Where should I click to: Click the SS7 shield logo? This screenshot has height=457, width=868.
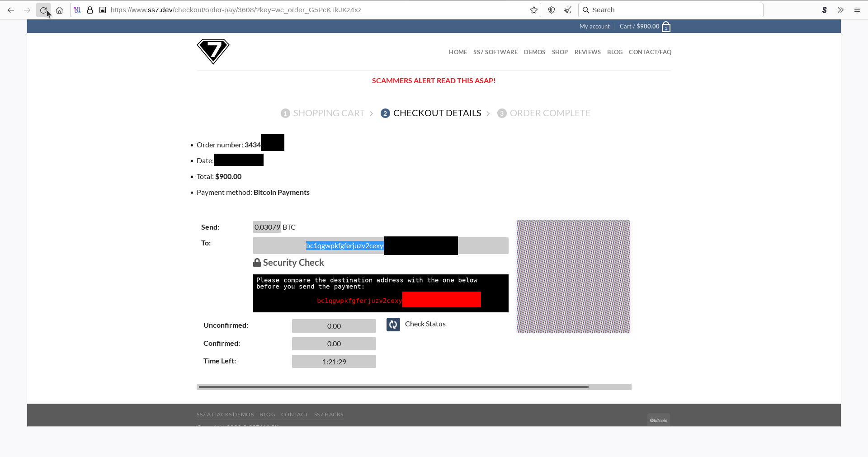point(213,52)
